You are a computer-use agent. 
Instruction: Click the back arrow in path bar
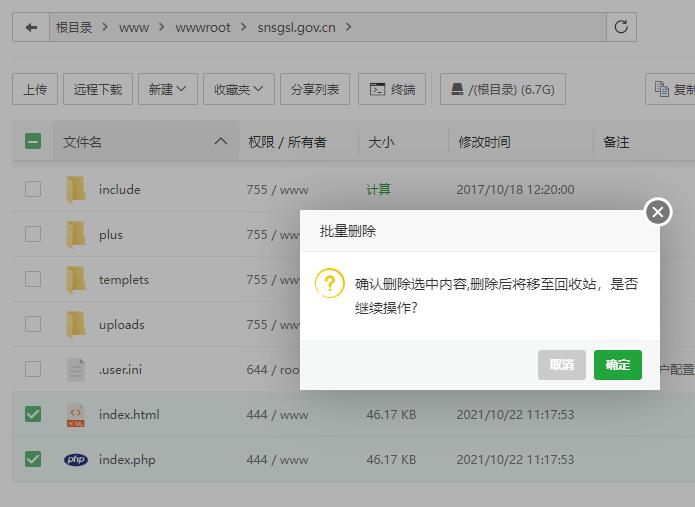click(x=31, y=27)
